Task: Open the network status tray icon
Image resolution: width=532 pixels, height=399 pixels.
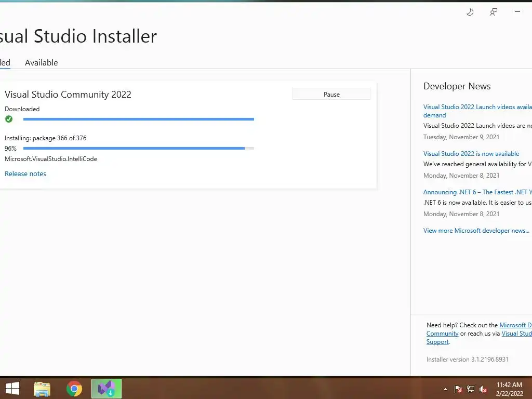Action: click(471, 389)
